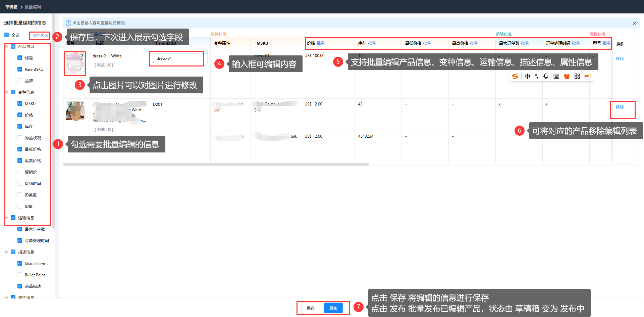Check the ID值 checkbox
This screenshot has width=644, height=317.
[20, 206]
